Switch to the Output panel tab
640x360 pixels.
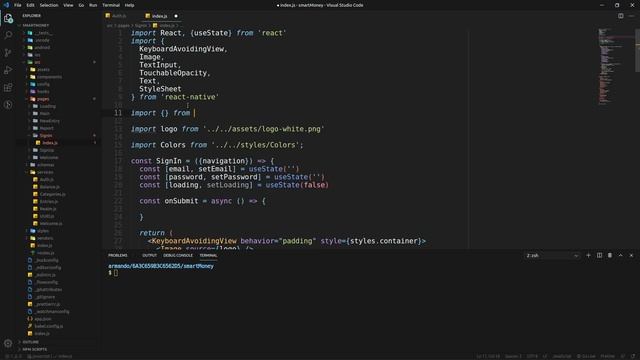(149, 256)
